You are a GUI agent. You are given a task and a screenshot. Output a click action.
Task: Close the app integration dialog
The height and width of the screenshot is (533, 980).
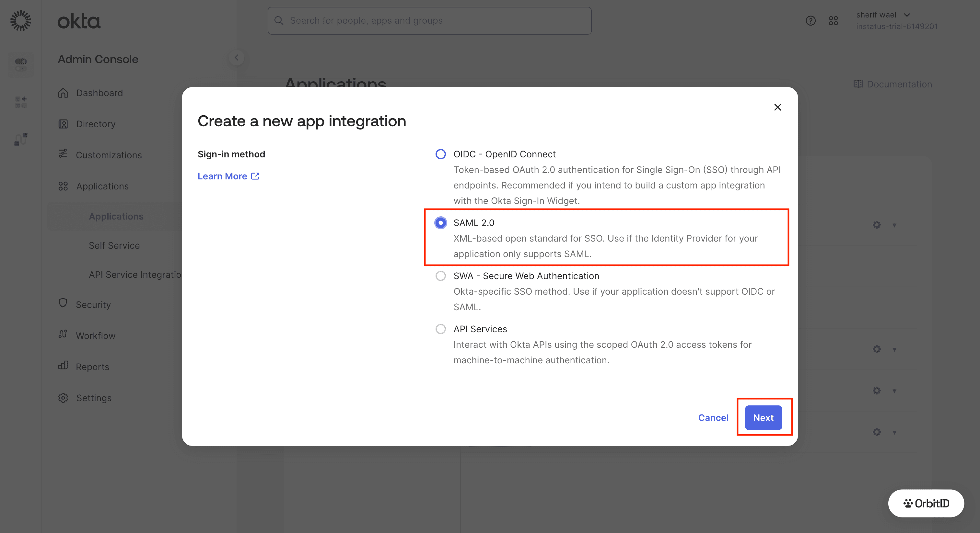click(777, 107)
